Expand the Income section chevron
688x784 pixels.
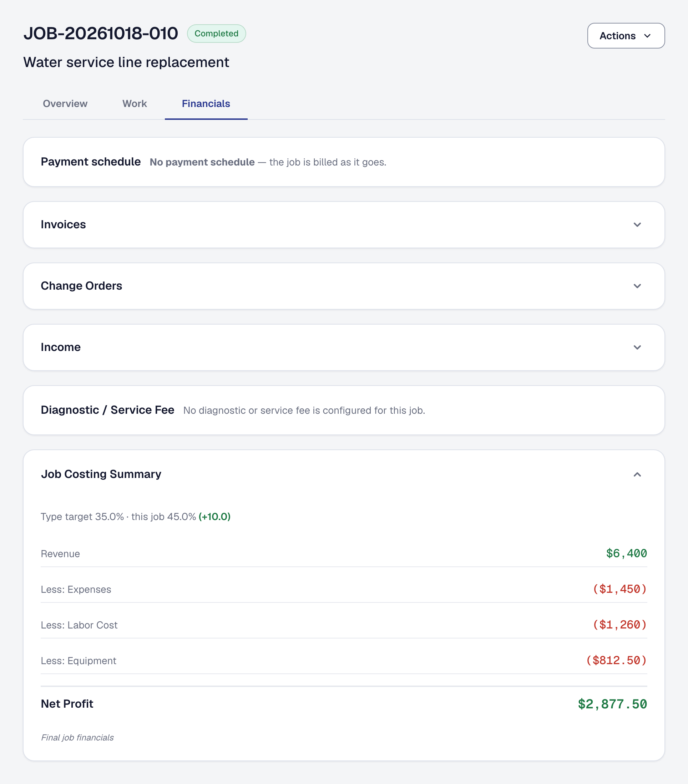coord(637,347)
